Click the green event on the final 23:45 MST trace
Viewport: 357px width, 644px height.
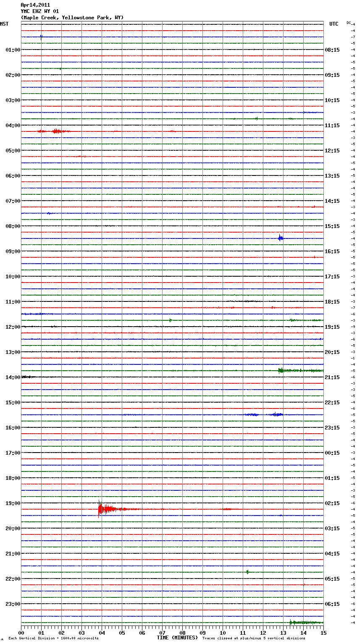(306, 622)
